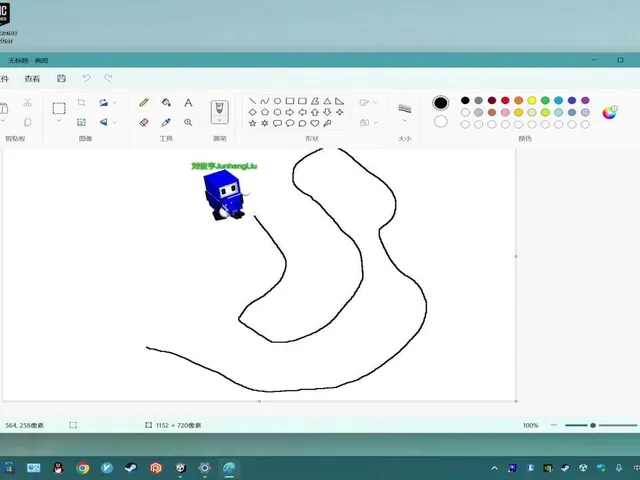
Task: Click the 100% zoom level text
Action: 531,425
